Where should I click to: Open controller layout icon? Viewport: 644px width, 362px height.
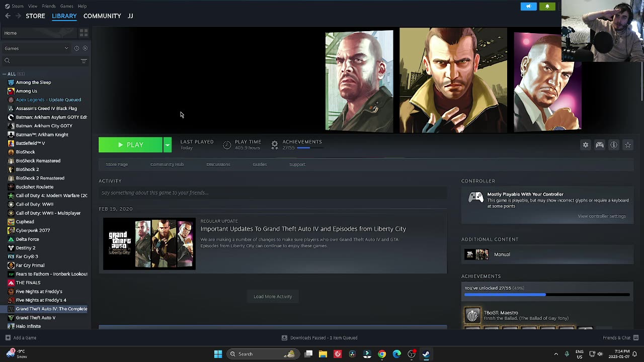coord(600,145)
